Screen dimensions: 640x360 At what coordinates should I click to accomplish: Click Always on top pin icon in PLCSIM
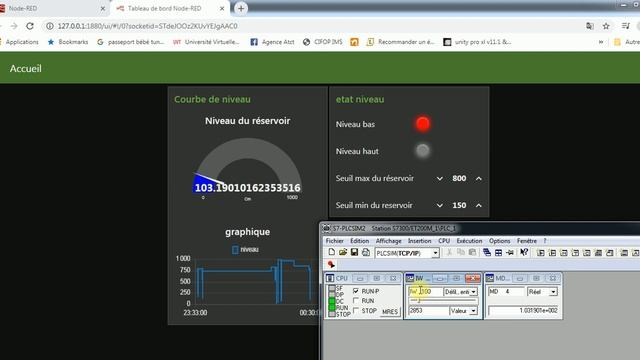(510, 253)
